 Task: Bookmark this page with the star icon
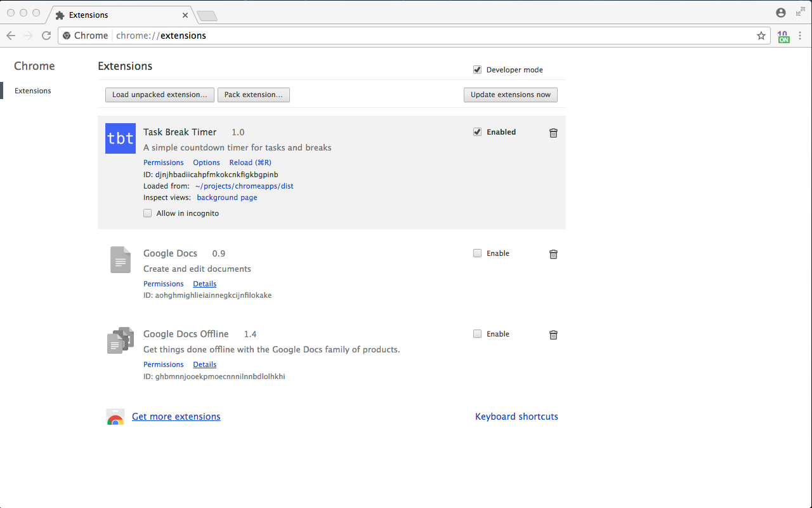pyautogui.click(x=761, y=36)
